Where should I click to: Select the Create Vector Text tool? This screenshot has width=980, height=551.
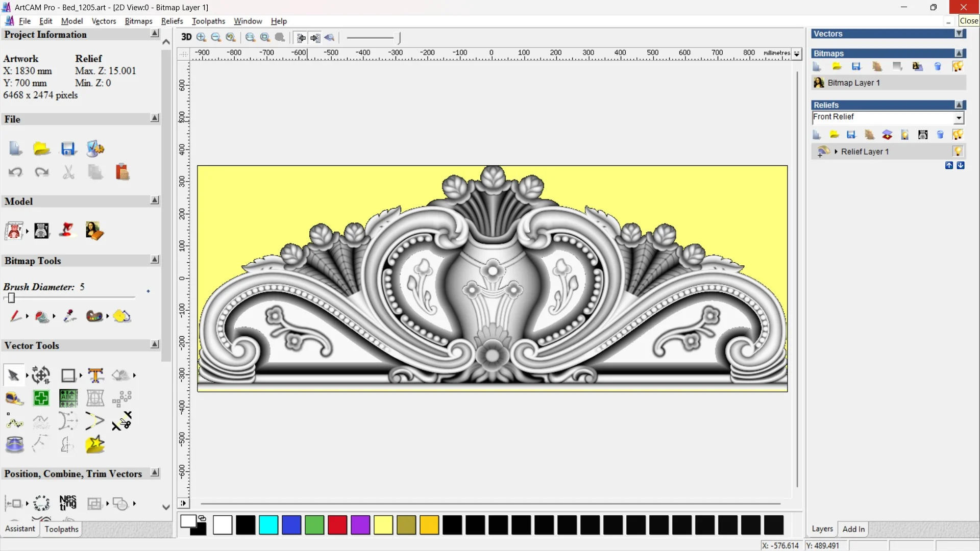coord(95,375)
